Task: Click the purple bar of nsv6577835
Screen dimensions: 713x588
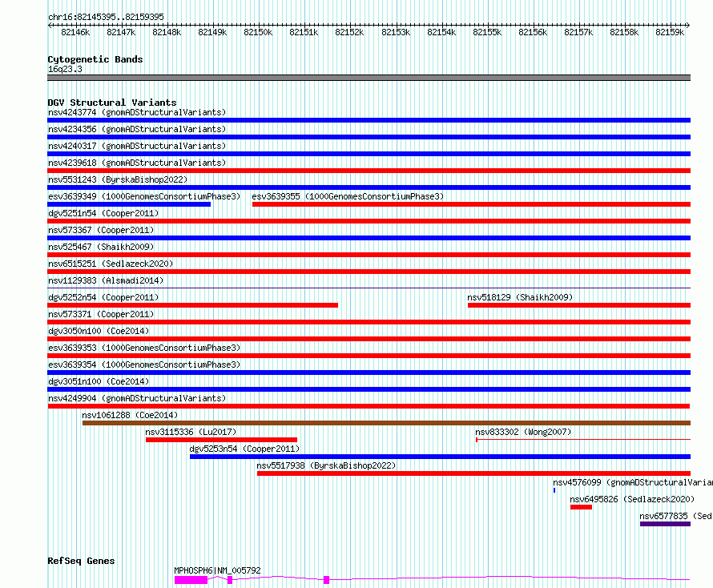Action: pyautogui.click(x=665, y=525)
